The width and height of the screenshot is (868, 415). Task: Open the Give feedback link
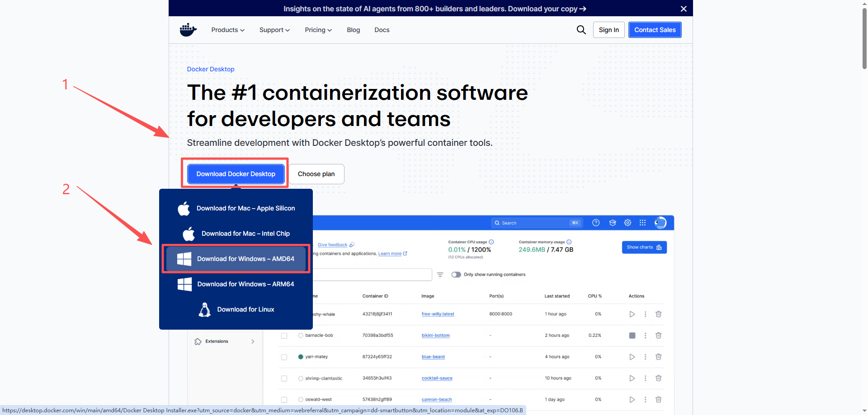(x=332, y=245)
